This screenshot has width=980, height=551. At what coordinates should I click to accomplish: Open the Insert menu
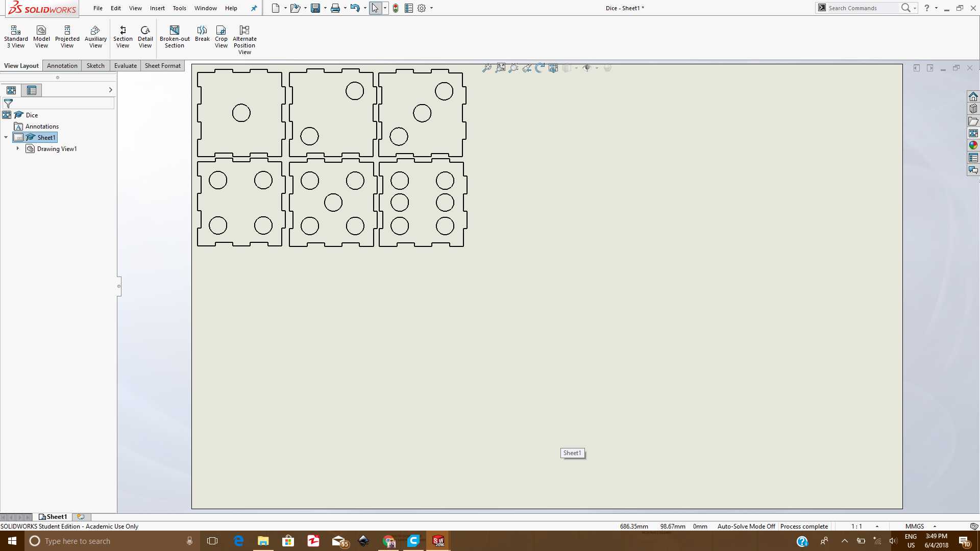[x=157, y=8]
